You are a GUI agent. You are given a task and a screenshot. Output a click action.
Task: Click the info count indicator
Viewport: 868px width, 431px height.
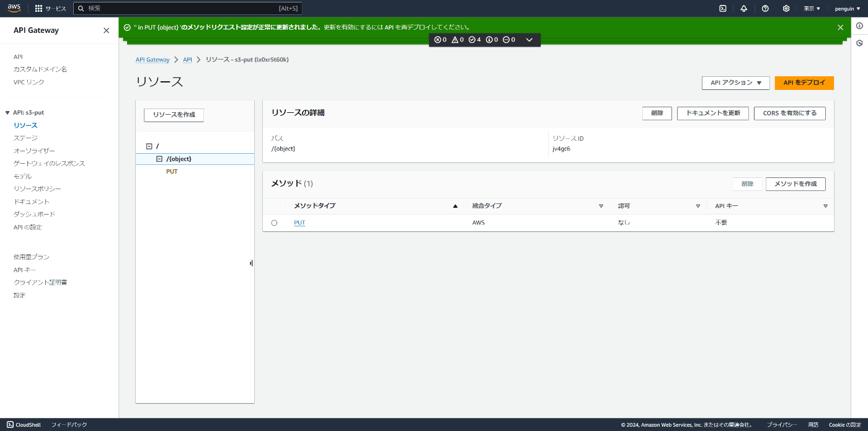(x=492, y=40)
